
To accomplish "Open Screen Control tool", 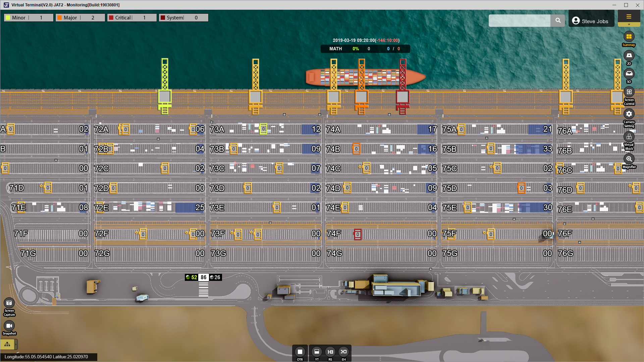I will point(629,92).
